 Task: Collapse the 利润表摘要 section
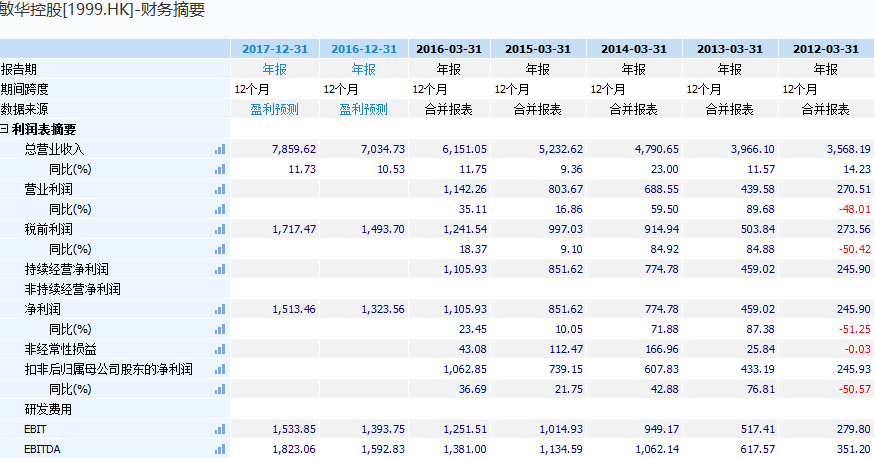[x=4, y=129]
